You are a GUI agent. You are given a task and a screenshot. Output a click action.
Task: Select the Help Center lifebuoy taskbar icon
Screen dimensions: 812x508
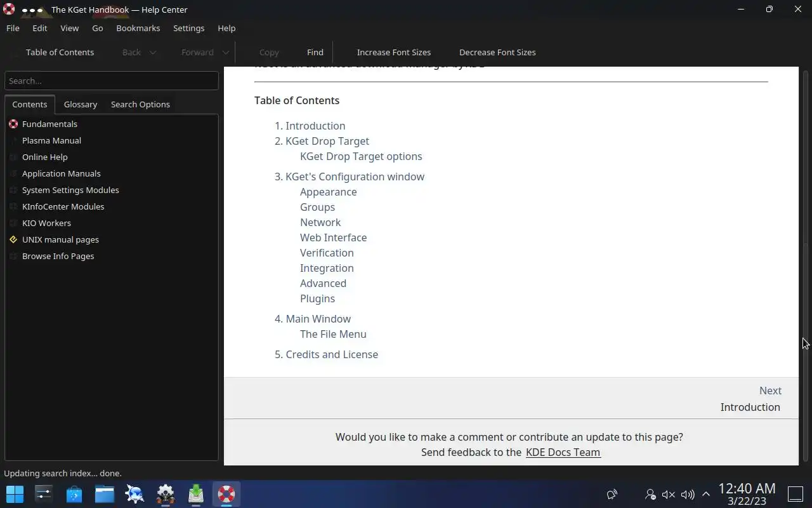point(226,493)
